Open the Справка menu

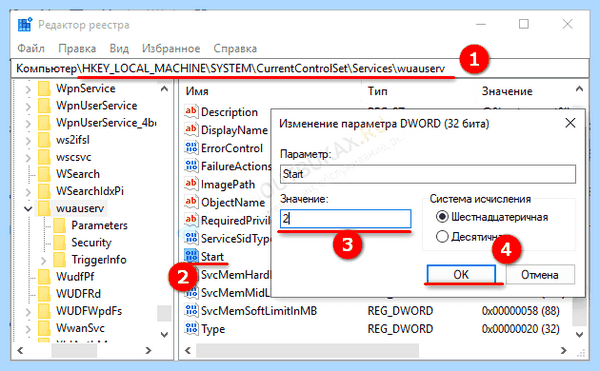[x=235, y=49]
